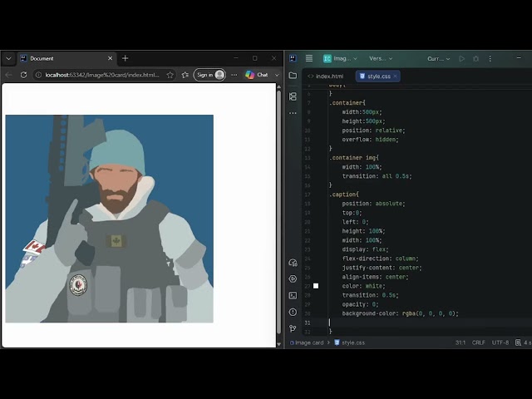Click the Sign in button
The width and height of the screenshot is (532, 399).
point(209,75)
